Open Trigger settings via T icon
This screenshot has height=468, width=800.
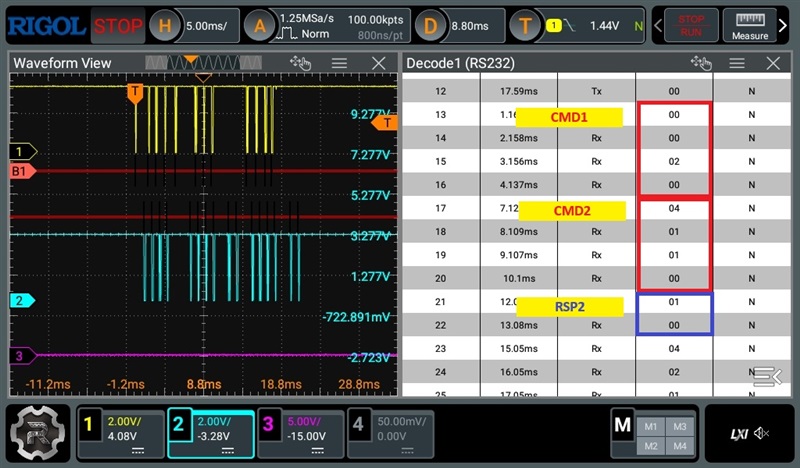(x=525, y=26)
